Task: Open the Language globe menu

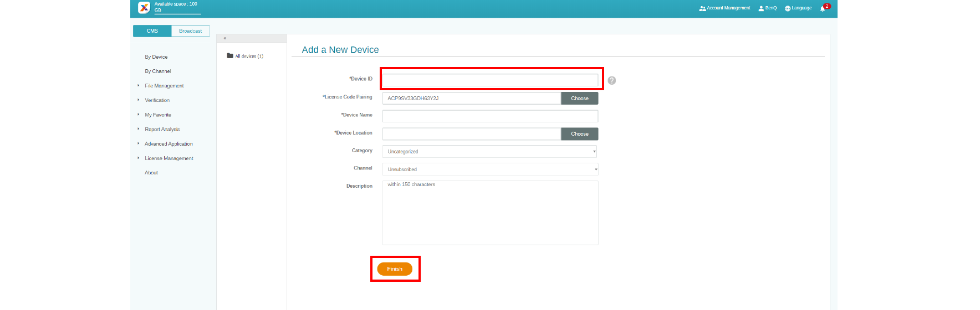Action: pyautogui.click(x=798, y=8)
